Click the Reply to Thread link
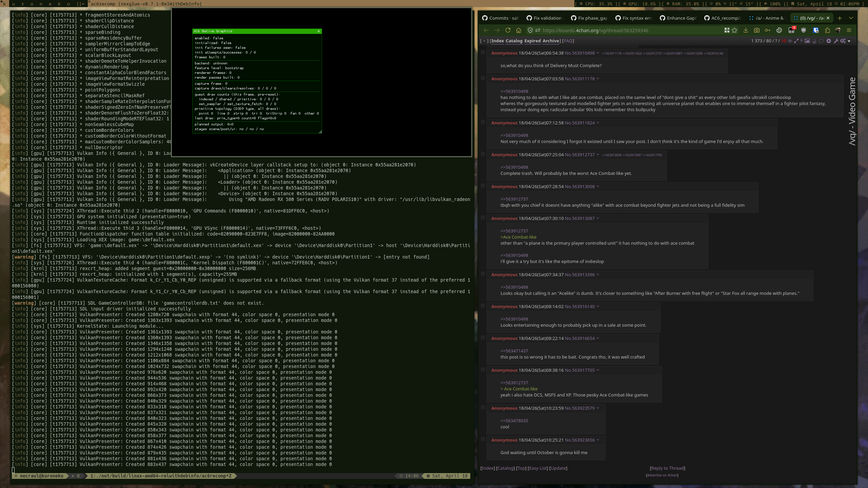This screenshot has width=868, height=488. pos(667,468)
